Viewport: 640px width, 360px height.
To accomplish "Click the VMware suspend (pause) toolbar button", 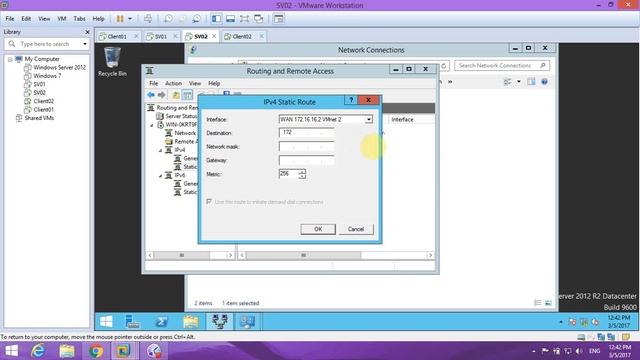I will tap(120, 19).
